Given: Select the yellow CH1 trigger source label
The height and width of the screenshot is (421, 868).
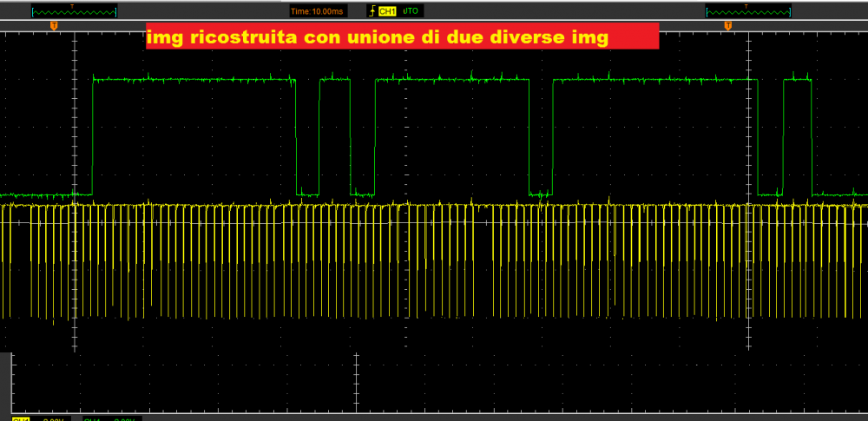Looking at the screenshot, I should click(x=387, y=10).
